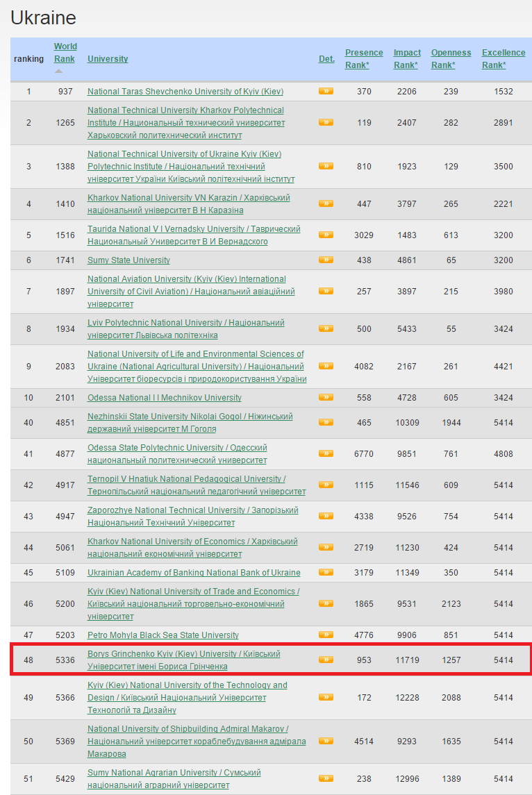Open details icon for Taurida Vernadsky University

click(326, 235)
